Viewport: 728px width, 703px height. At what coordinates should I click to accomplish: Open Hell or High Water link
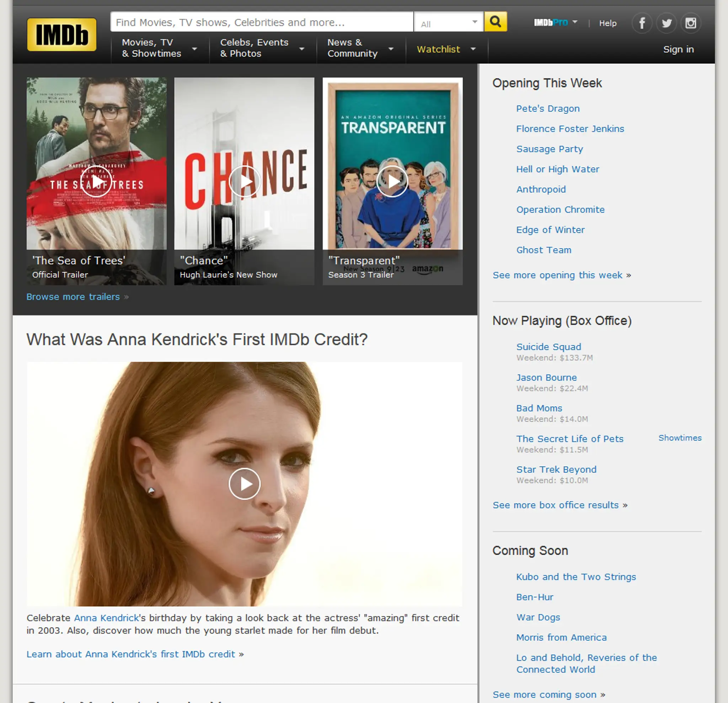click(x=557, y=169)
